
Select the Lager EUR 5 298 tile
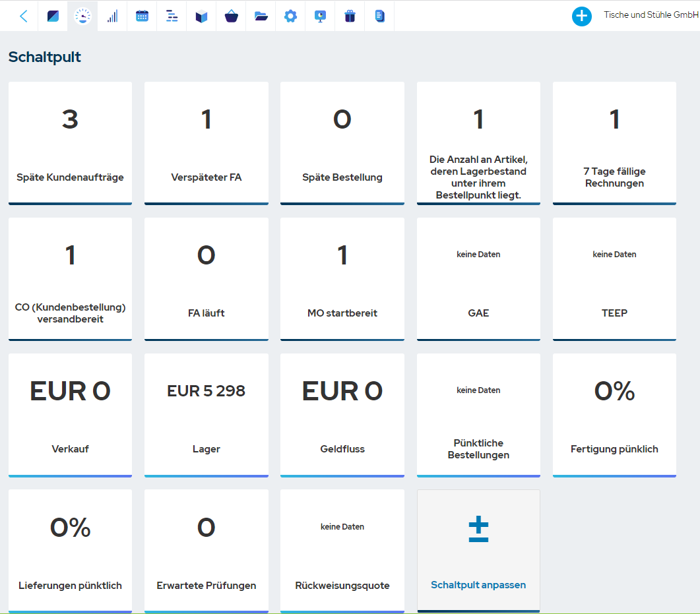[x=206, y=414]
